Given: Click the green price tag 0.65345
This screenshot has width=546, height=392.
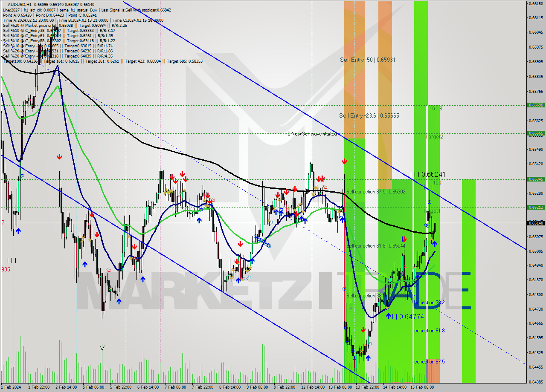Looking at the screenshot, I should pyautogui.click(x=536, y=179).
